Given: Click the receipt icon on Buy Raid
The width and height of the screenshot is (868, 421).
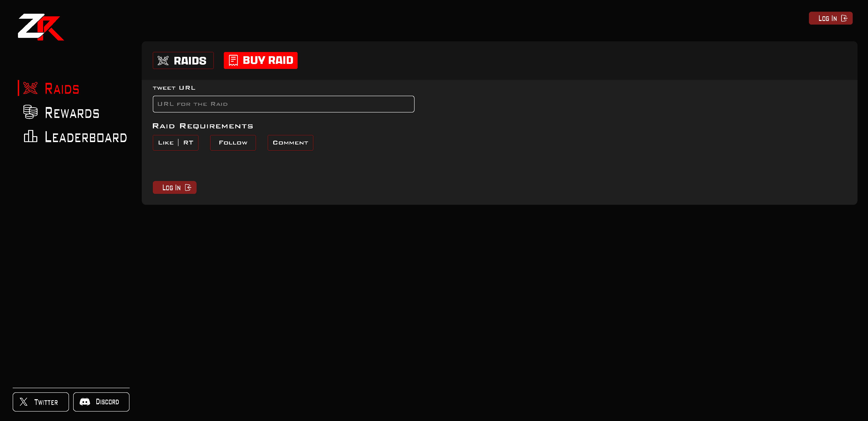Looking at the screenshot, I should click(233, 61).
